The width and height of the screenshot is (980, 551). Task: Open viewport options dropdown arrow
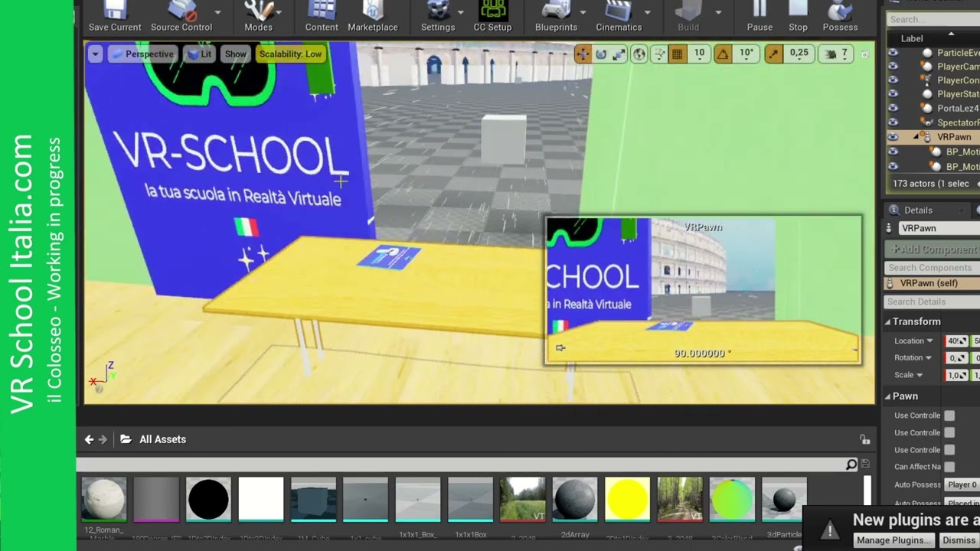pos(95,54)
